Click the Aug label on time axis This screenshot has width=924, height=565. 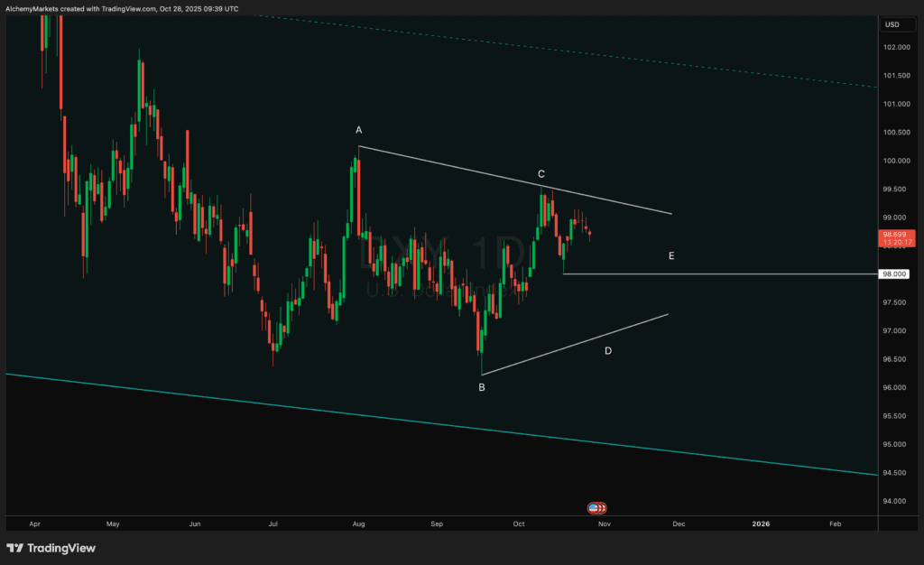(x=358, y=523)
